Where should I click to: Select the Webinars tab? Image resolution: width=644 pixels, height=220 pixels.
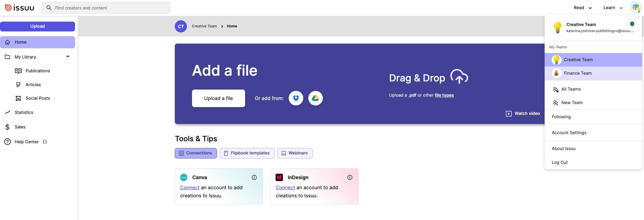(x=295, y=153)
